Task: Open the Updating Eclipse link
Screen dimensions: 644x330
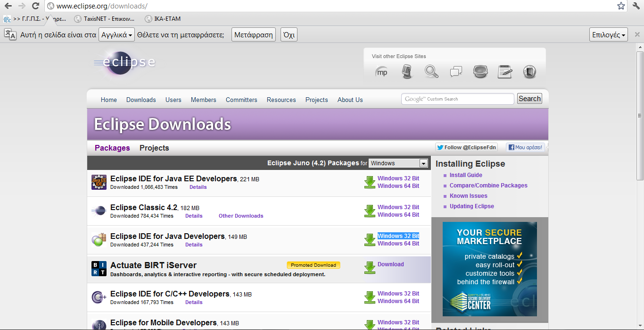Action: tap(472, 206)
